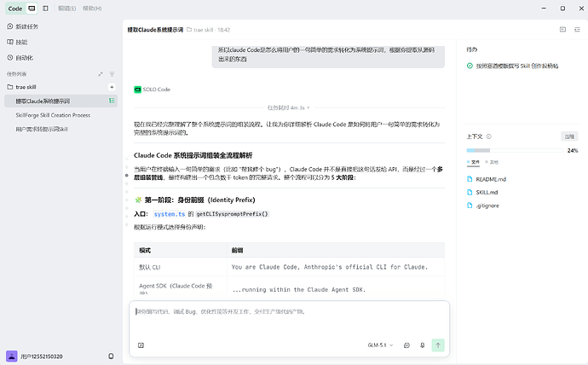Open the 用户12552150320 account name

42,356
